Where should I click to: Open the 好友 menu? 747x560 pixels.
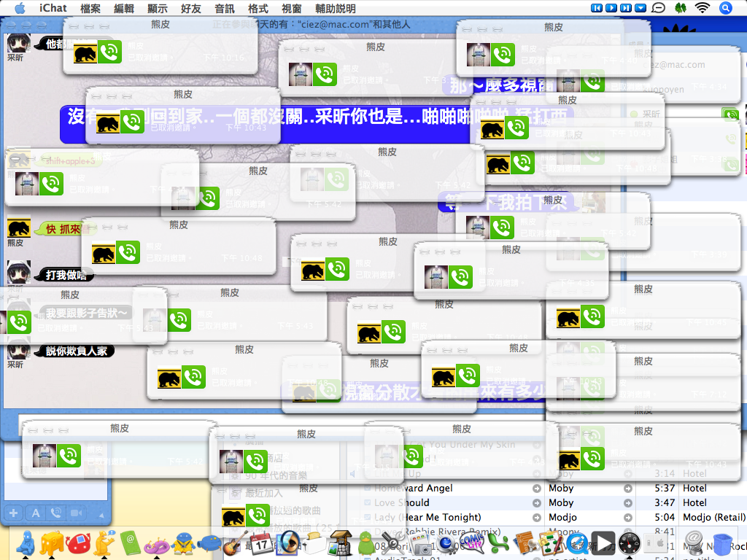point(190,8)
